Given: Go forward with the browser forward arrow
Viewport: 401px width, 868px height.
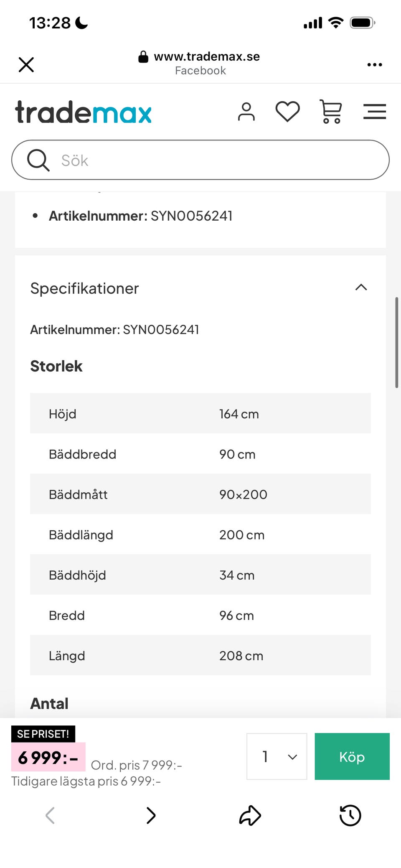Looking at the screenshot, I should tap(151, 815).
